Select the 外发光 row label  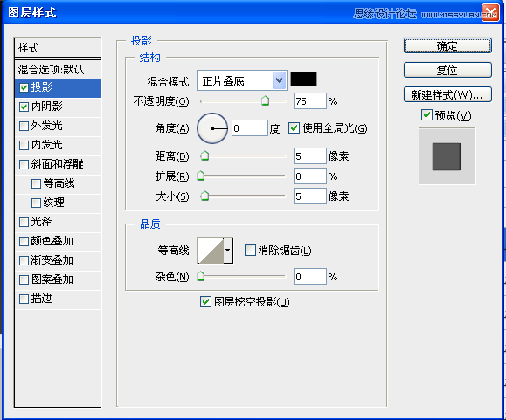[x=46, y=126]
